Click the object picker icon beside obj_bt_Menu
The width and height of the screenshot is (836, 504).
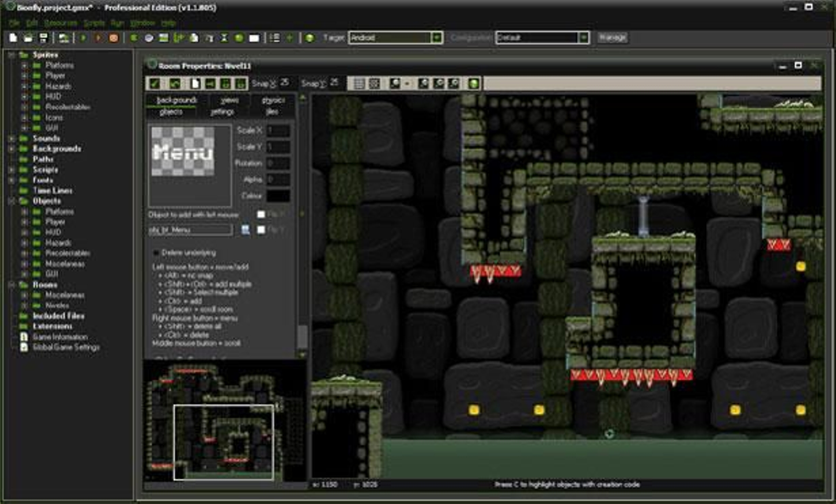coord(245,230)
